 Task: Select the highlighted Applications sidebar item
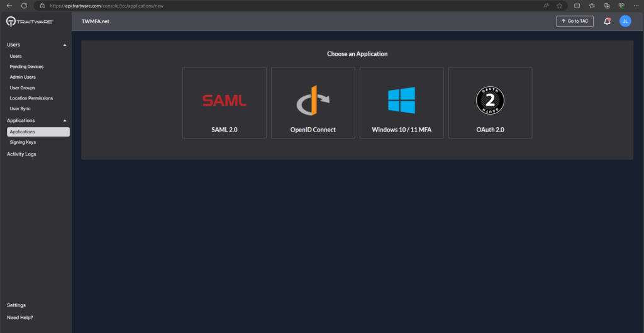tap(38, 132)
